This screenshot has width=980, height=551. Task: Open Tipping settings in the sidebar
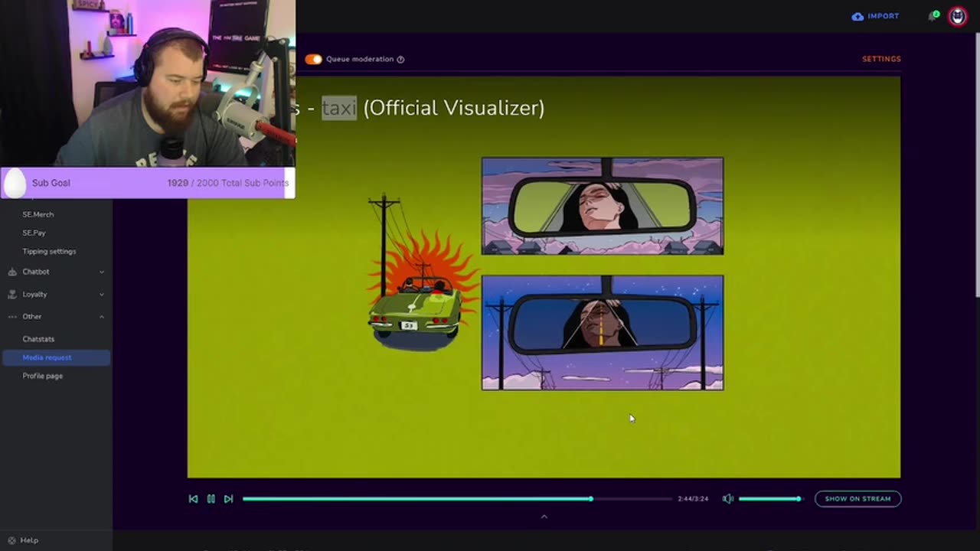point(49,251)
